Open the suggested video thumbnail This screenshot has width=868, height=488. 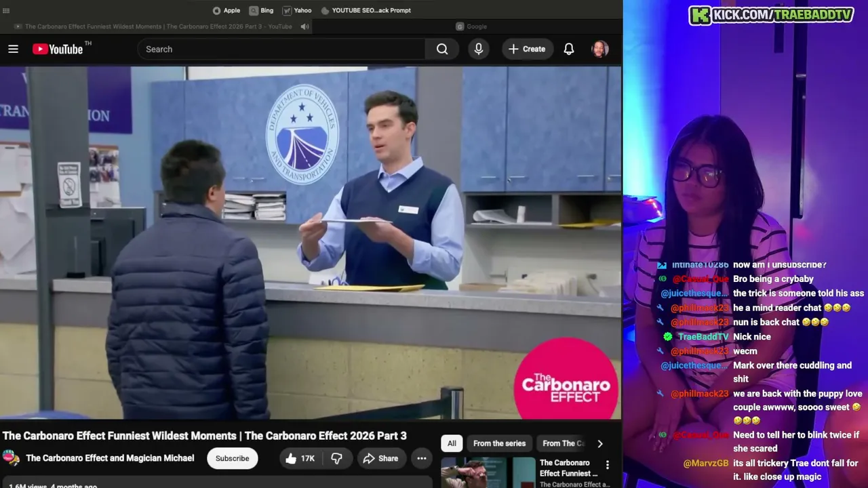click(488, 473)
